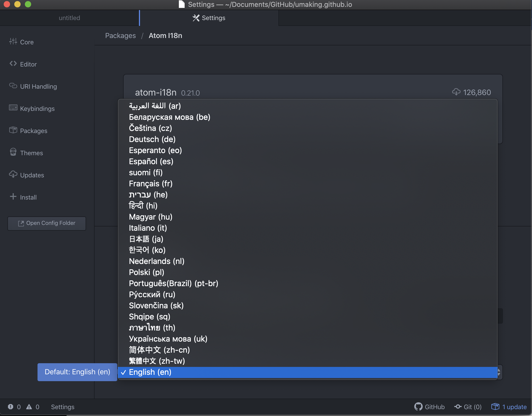Select the checked English (en) option
The height and width of the screenshot is (416, 532).
[150, 372]
